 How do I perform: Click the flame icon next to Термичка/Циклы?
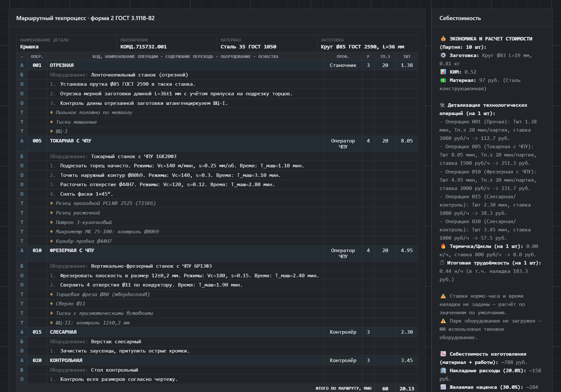pos(443,246)
